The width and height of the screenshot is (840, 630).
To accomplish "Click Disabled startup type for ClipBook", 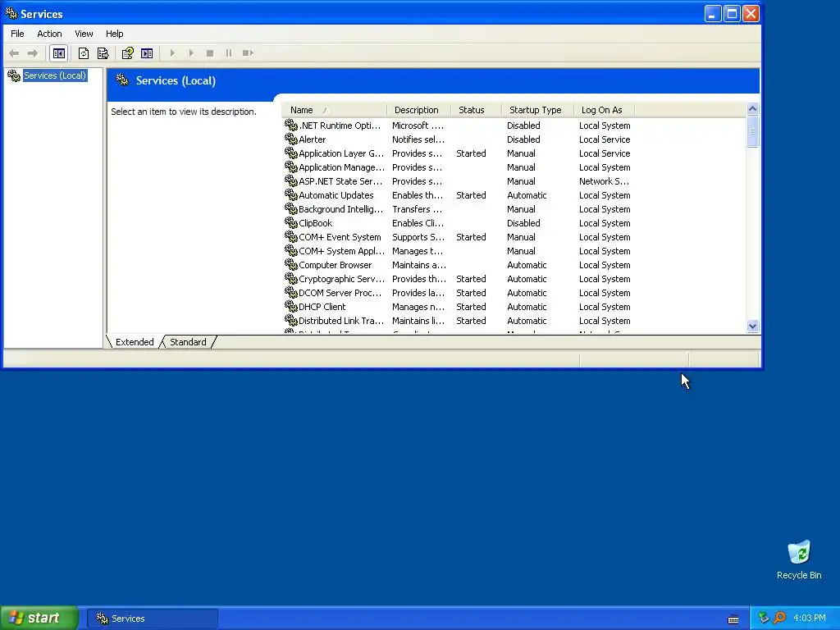I will point(523,223).
